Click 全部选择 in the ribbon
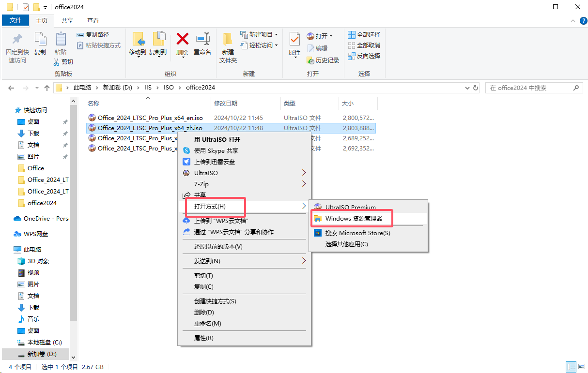 click(x=364, y=35)
